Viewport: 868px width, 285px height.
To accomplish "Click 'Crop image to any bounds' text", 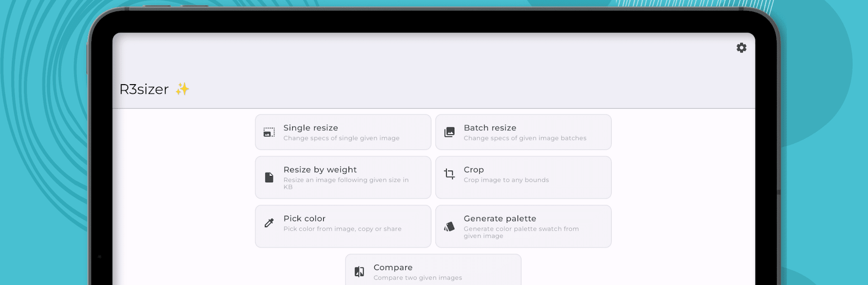I will (506, 180).
